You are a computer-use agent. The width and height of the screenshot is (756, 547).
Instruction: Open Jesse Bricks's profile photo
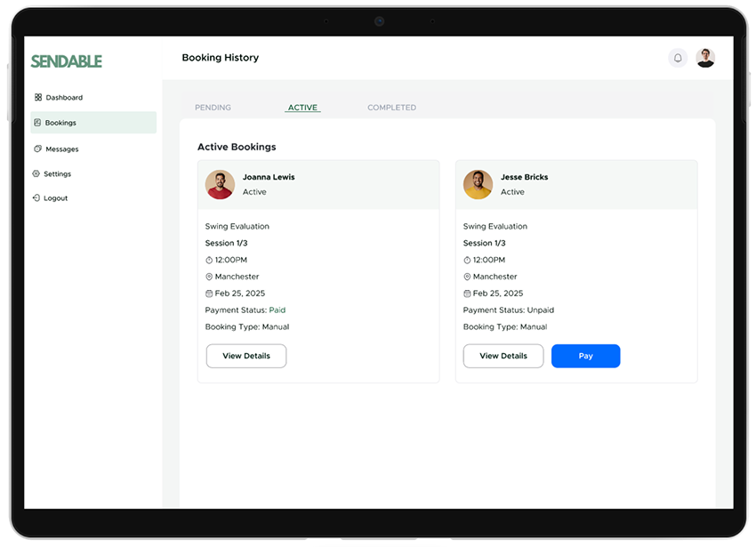tap(478, 184)
